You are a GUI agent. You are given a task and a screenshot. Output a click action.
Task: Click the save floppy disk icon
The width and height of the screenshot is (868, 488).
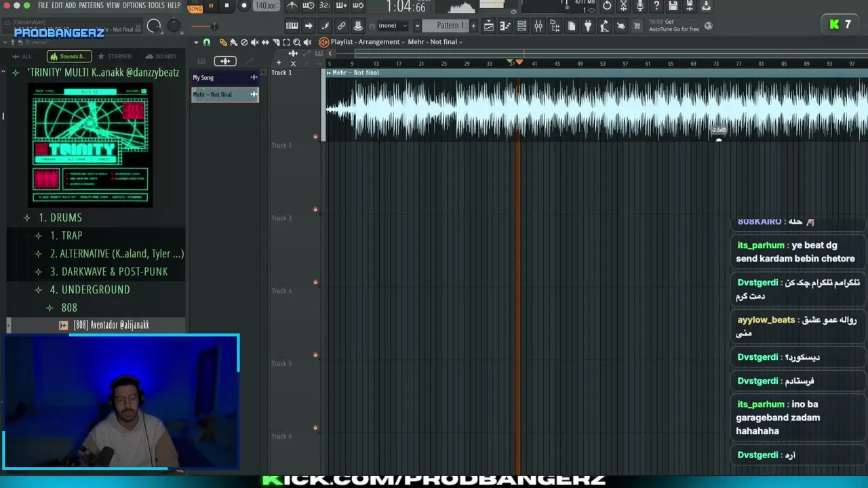673,6
